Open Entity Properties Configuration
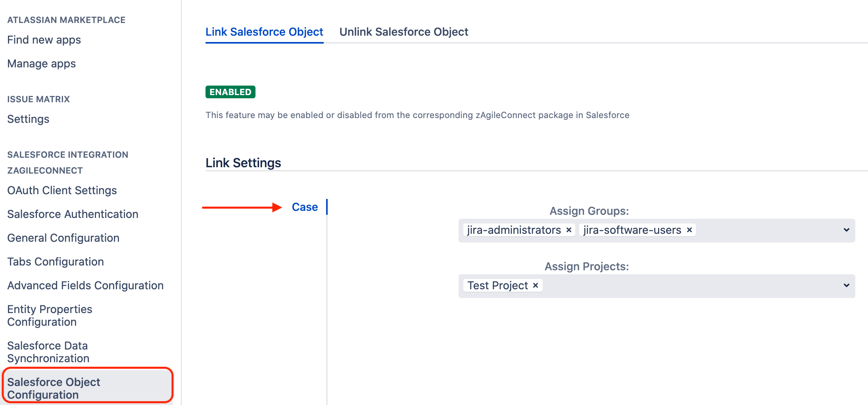Image resolution: width=868 pixels, height=405 pixels. (50, 315)
